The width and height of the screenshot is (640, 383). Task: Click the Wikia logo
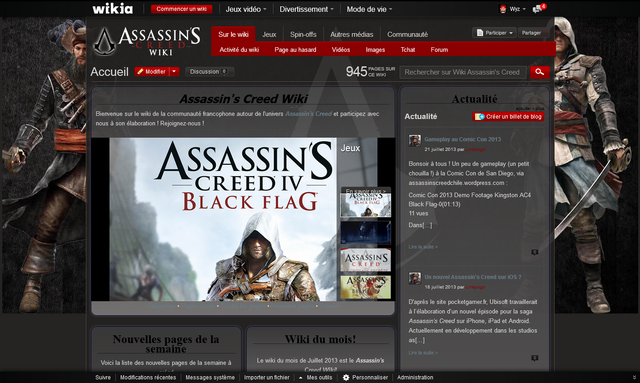pyautogui.click(x=112, y=9)
